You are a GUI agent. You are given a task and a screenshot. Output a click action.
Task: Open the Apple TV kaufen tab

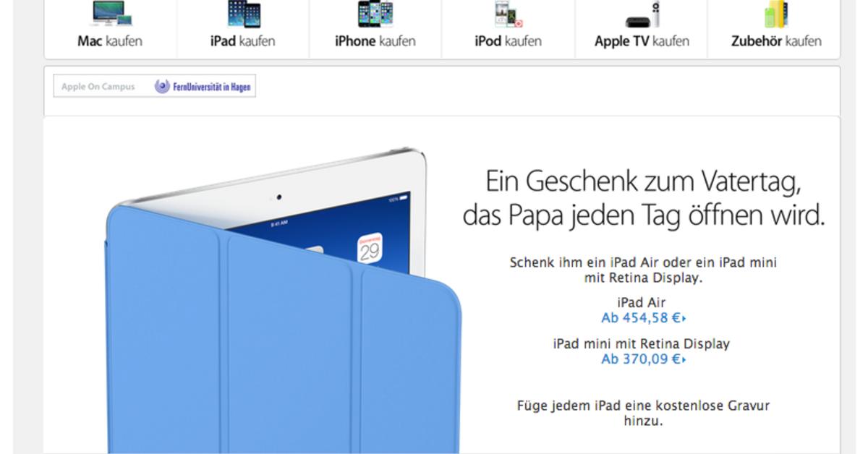[642, 41]
